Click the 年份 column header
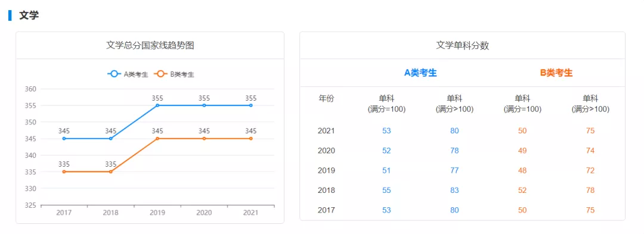The height and width of the screenshot is (234, 644). coord(327,98)
